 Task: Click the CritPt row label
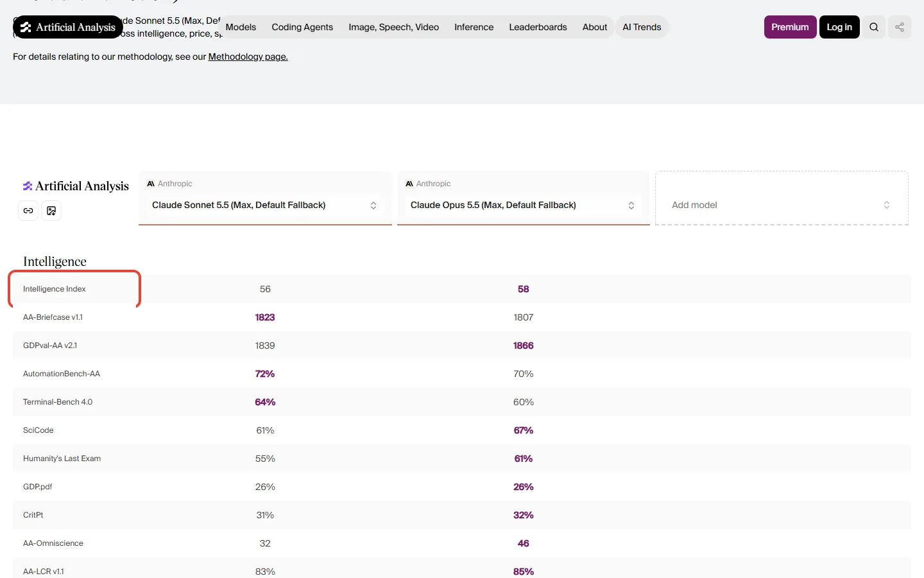(33, 515)
